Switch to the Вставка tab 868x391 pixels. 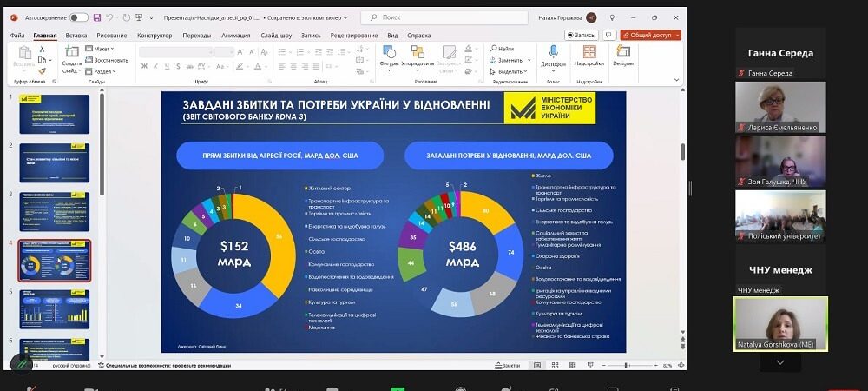tap(76, 36)
